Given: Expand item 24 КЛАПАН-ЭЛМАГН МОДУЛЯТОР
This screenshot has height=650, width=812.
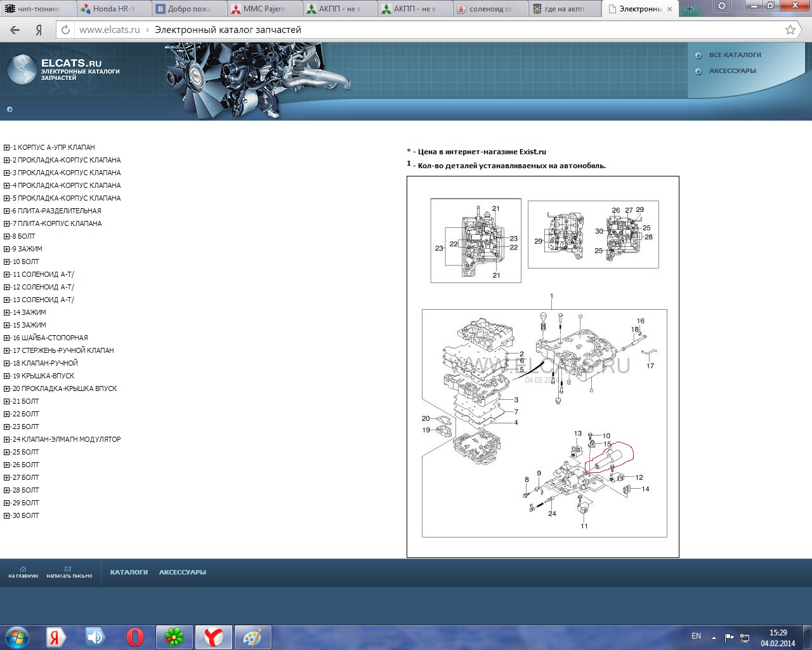Looking at the screenshot, I should 7,439.
